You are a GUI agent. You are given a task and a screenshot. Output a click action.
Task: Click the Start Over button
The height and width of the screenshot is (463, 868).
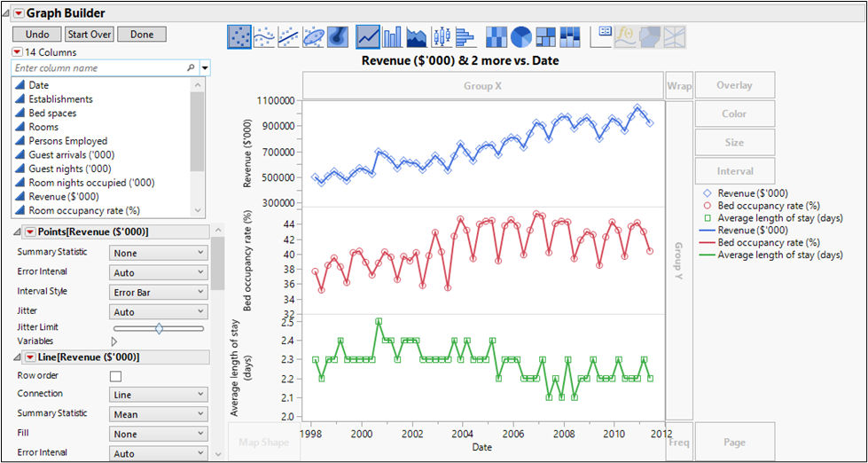coord(90,35)
